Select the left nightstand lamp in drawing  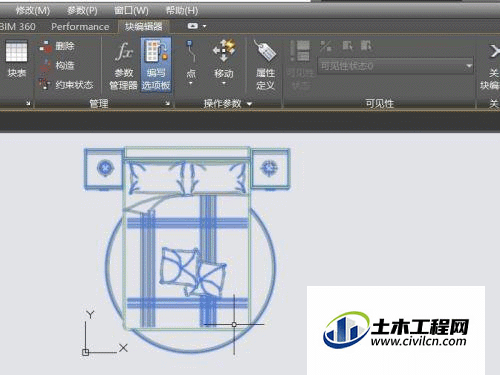(105, 168)
